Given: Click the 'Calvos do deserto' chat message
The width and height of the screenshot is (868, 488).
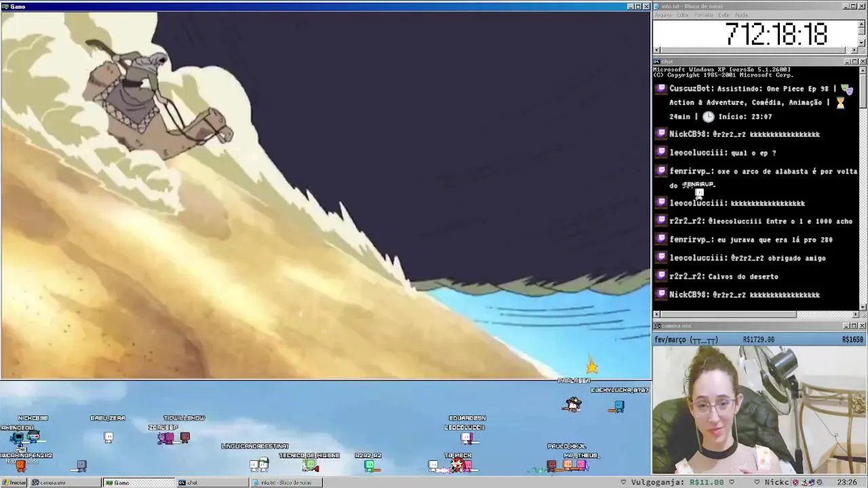Looking at the screenshot, I should tap(743, 277).
